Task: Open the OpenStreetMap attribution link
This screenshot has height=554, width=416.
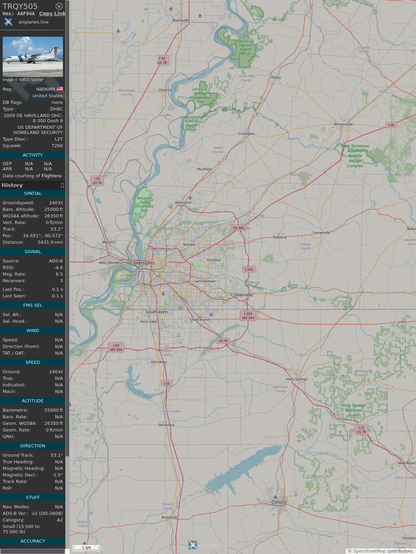Action: tap(368, 551)
